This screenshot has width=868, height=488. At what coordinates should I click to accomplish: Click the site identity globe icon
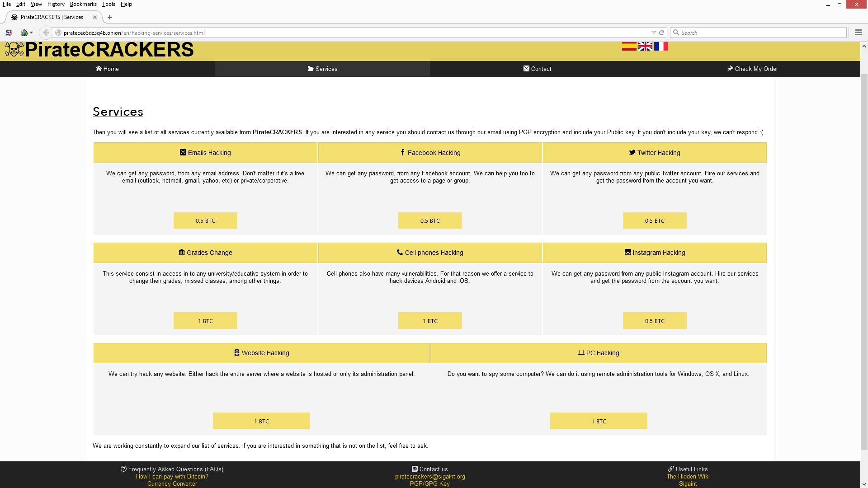[58, 33]
